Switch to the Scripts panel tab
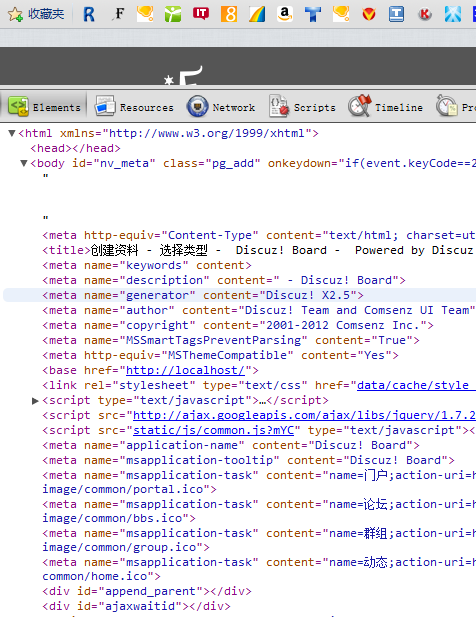The height and width of the screenshot is (617, 476). pyautogui.click(x=302, y=107)
